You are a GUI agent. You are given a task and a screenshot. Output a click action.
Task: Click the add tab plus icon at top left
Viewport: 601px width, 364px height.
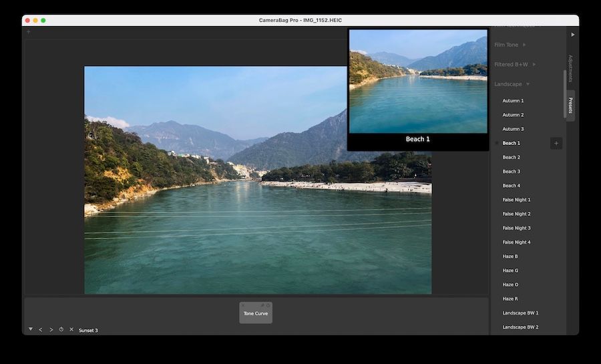[28, 32]
